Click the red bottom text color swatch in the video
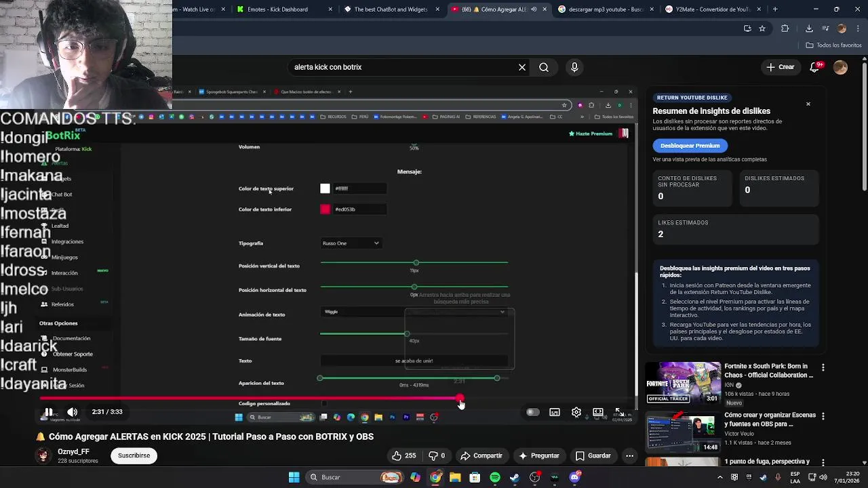The image size is (868, 488). [325, 209]
